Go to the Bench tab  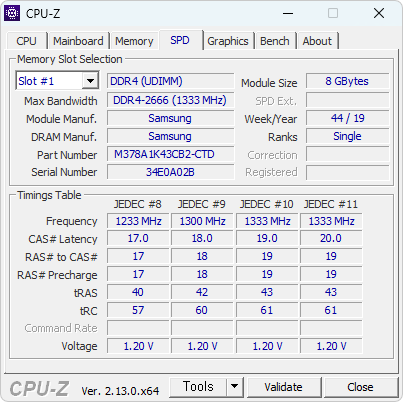[x=275, y=41]
